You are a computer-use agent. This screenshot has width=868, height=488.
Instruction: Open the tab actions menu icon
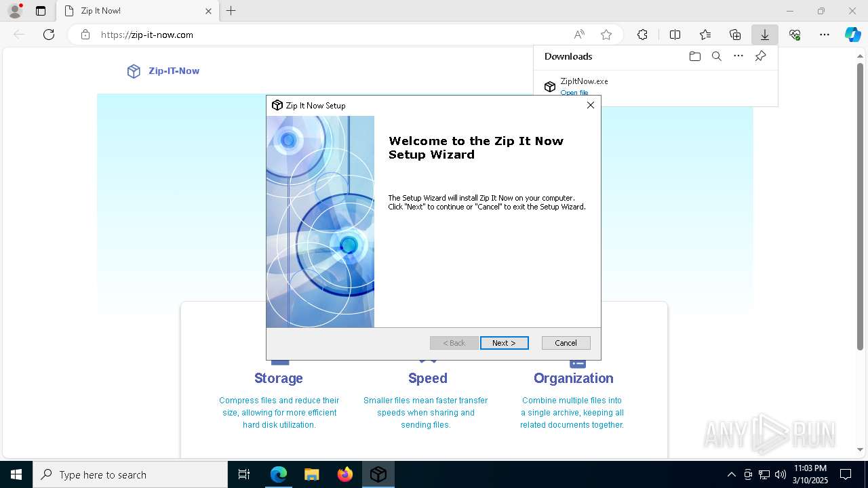[41, 11]
